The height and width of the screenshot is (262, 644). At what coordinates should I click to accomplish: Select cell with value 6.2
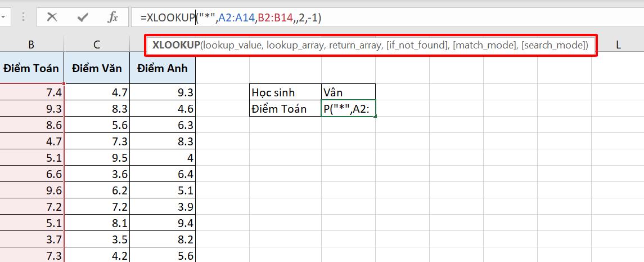click(97, 190)
